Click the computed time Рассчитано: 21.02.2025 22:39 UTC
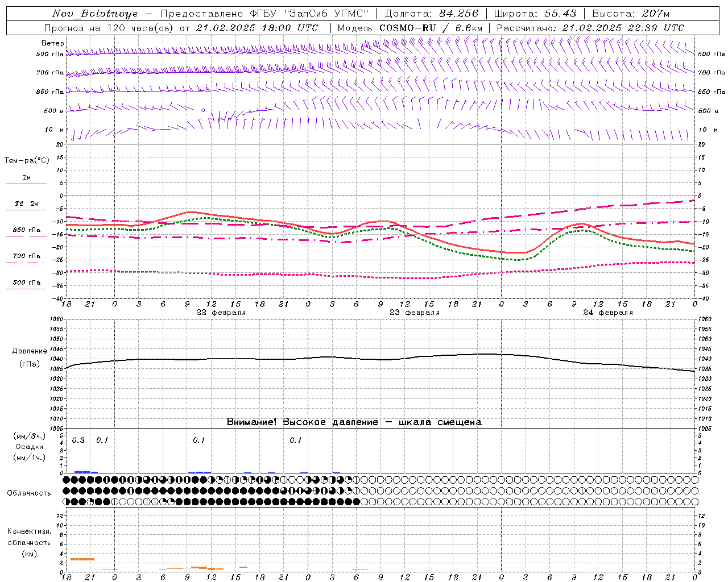The width and height of the screenshot is (728, 582). pos(590,28)
